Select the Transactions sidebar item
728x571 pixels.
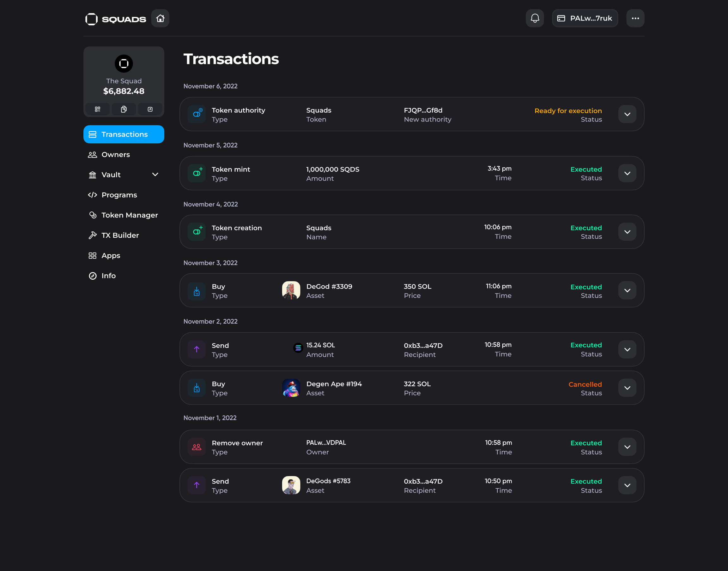click(x=124, y=134)
